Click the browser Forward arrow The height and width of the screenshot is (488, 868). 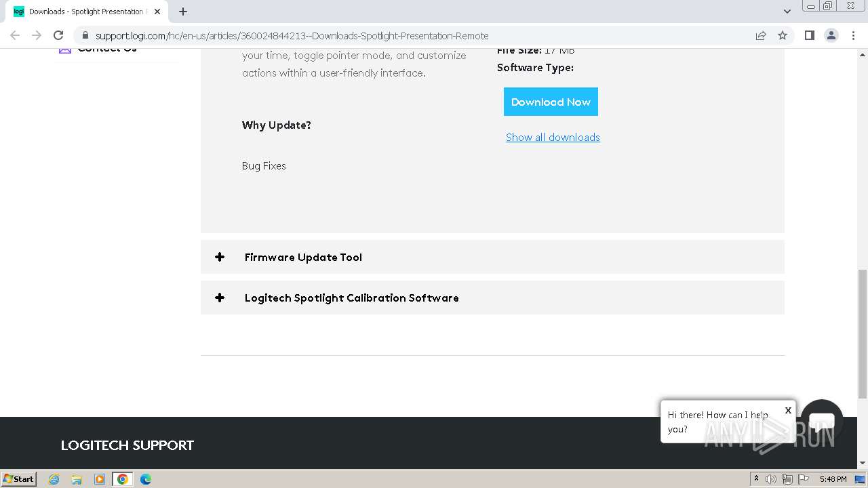[x=37, y=35]
